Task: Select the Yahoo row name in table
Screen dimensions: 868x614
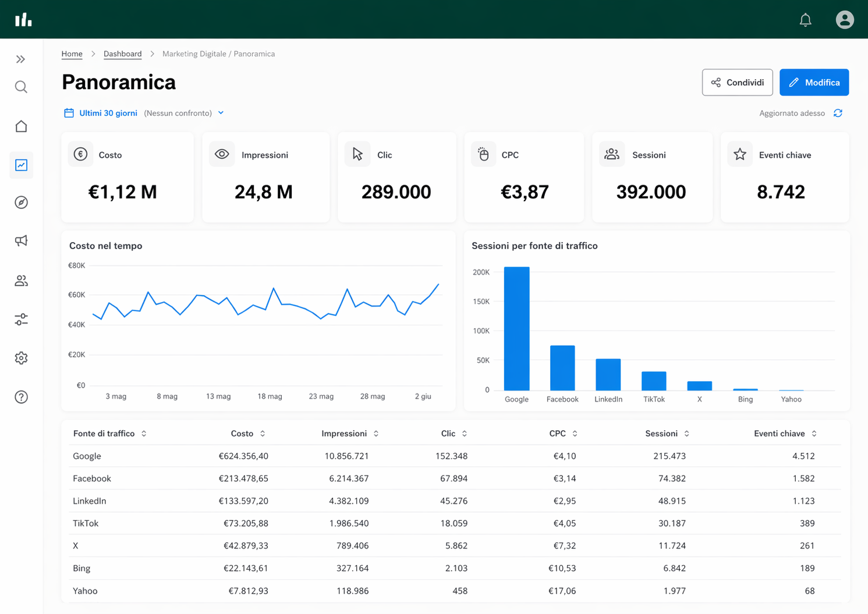Action: point(85,591)
